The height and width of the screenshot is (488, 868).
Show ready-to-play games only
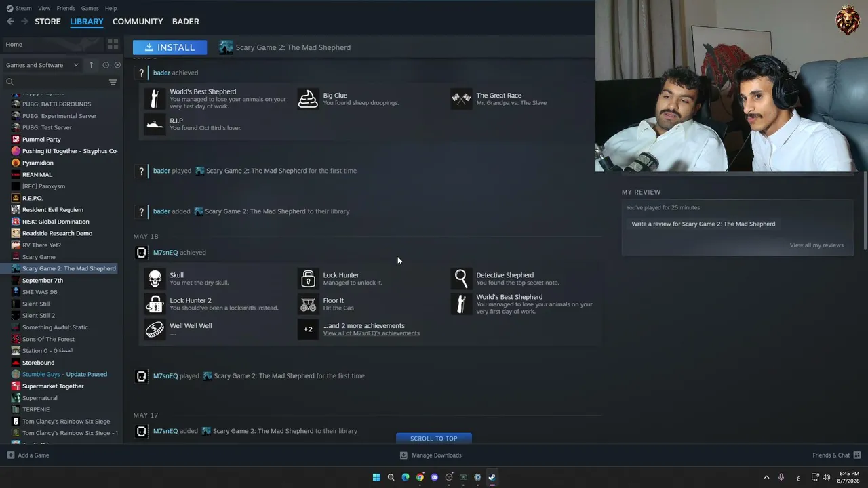(117, 65)
